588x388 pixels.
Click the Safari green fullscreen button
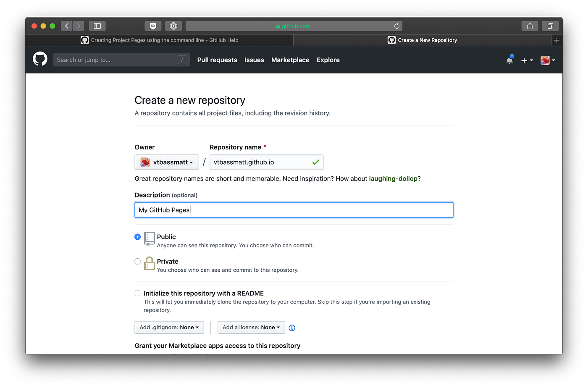(x=52, y=26)
